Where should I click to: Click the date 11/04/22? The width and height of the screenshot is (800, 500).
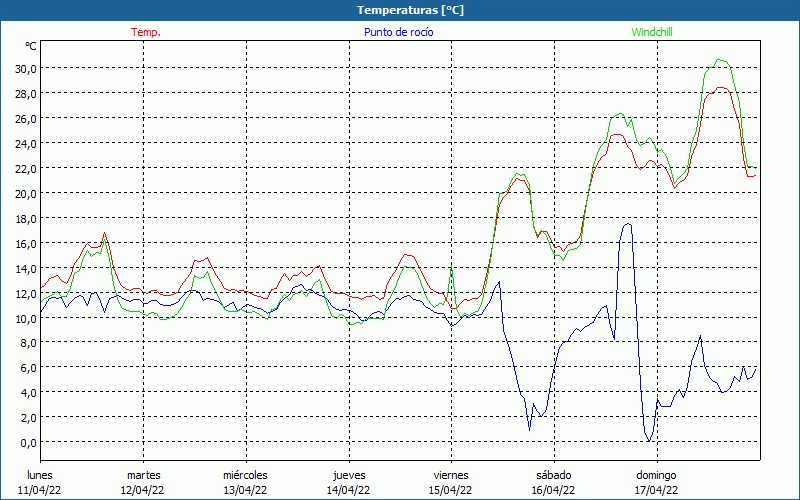pyautogui.click(x=40, y=490)
